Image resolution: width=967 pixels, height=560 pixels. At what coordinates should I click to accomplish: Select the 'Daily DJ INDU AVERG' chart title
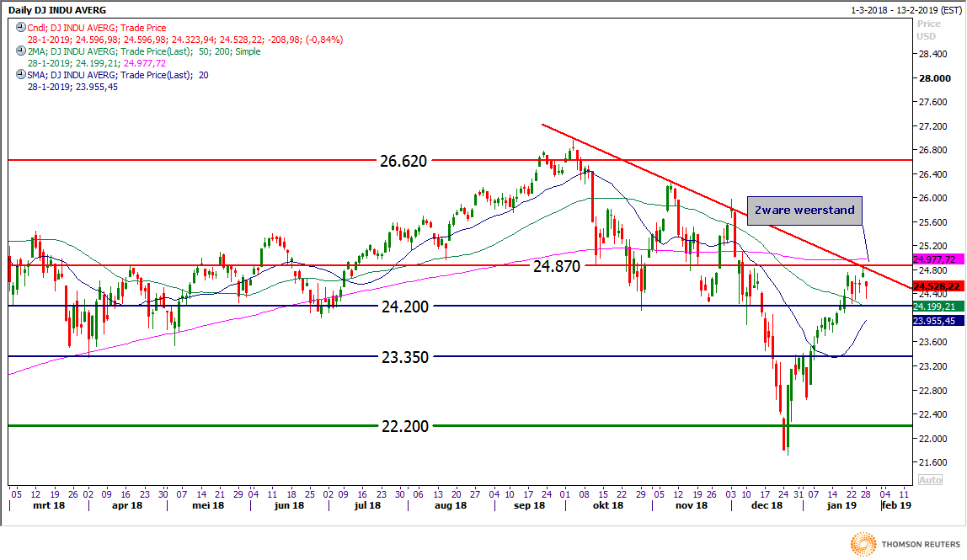56,10
